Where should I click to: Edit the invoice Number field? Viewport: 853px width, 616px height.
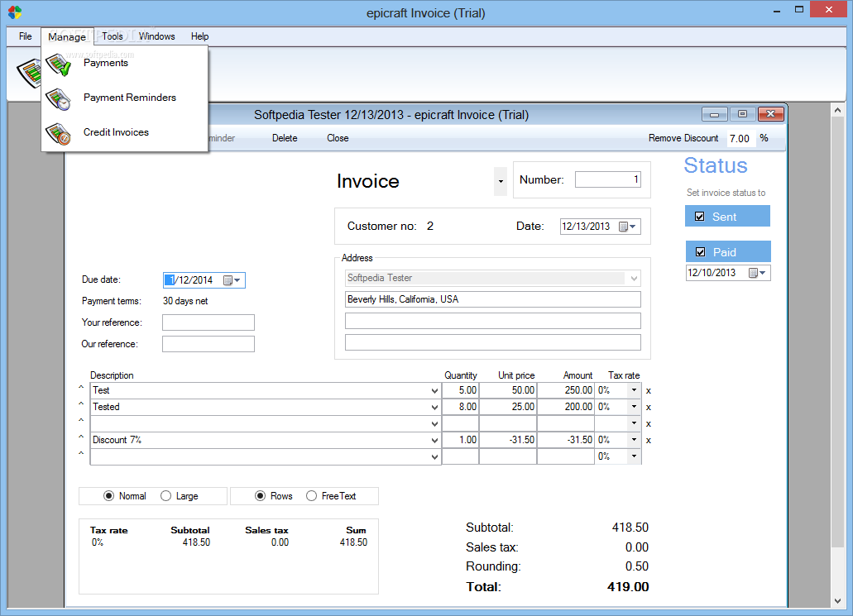607,179
